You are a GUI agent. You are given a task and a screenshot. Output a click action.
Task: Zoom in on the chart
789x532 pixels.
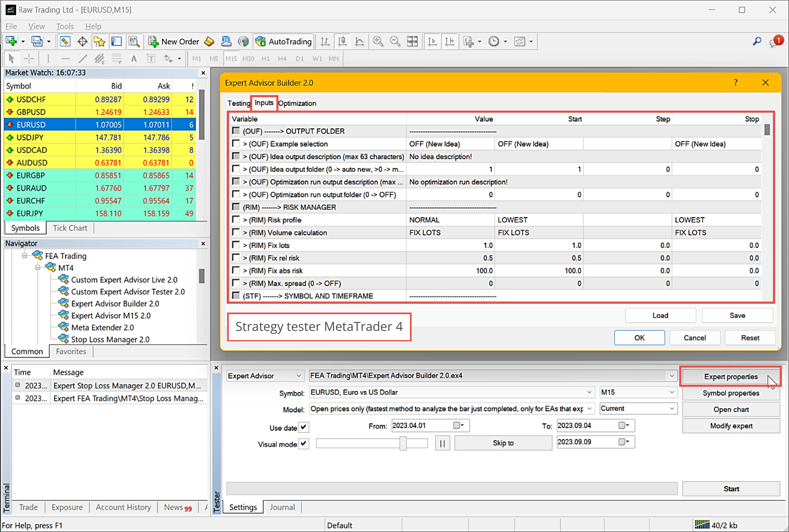[x=378, y=41]
